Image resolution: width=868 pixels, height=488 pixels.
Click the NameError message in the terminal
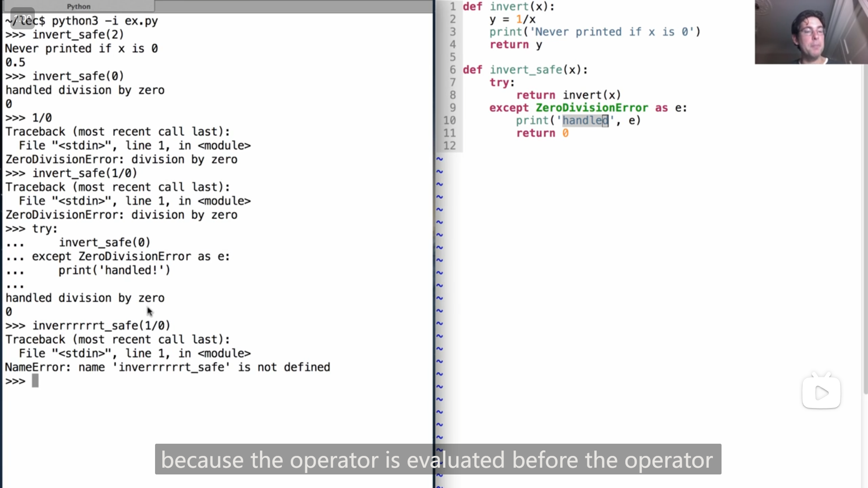(x=167, y=367)
